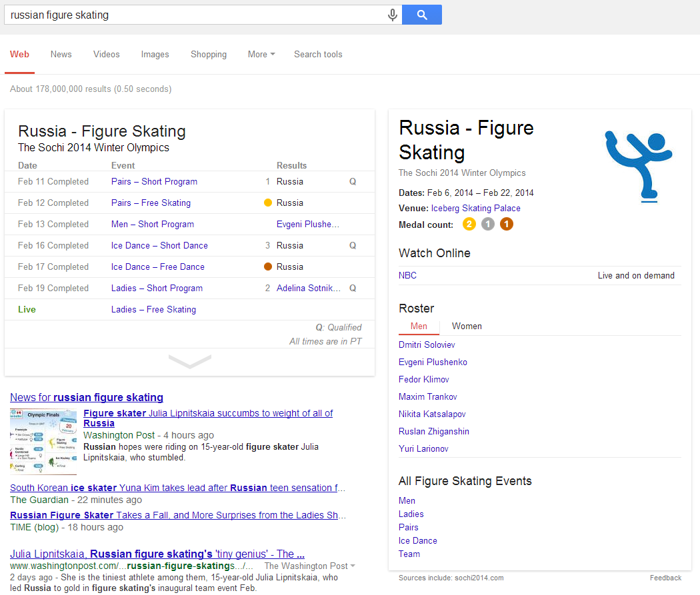The image size is (700, 595).
Task: Click the Evgeni Plushe... result link
Action: pos(308,225)
